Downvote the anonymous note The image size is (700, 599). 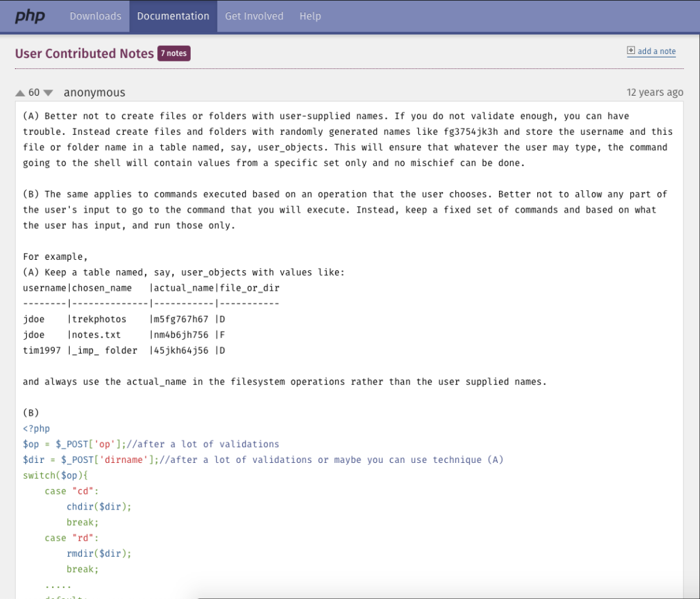coord(48,93)
